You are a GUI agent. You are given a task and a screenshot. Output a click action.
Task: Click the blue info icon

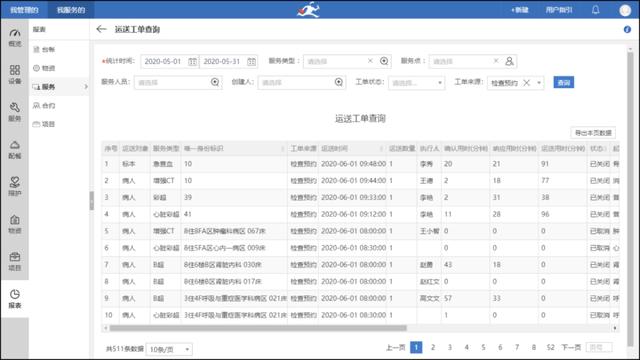point(627,29)
